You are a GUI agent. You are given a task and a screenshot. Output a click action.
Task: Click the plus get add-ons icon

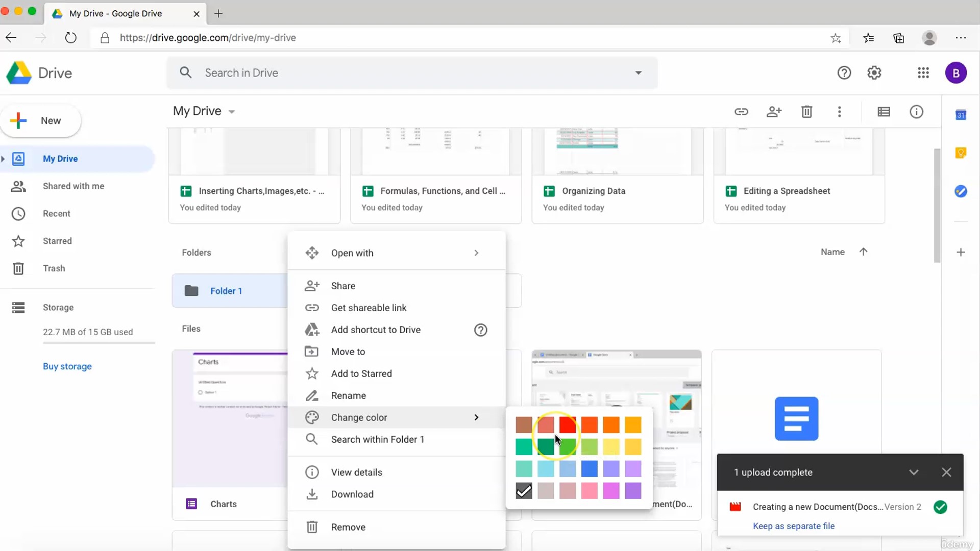[x=961, y=252]
